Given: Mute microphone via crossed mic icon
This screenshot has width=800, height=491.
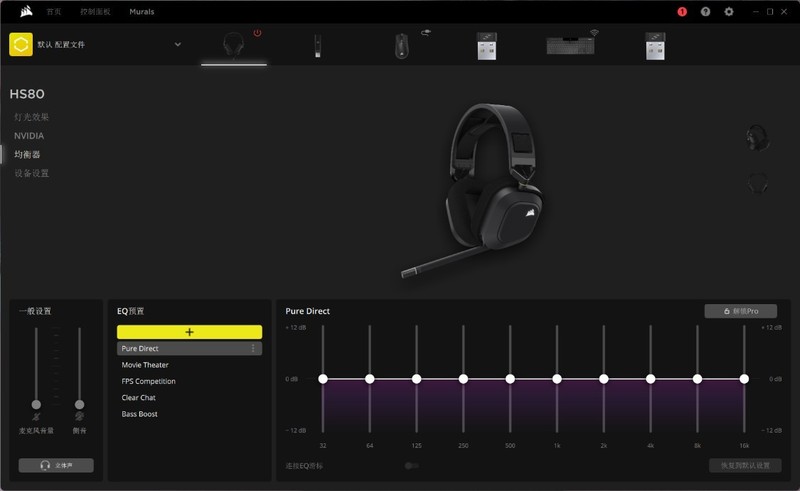Looking at the screenshot, I should tap(36, 417).
